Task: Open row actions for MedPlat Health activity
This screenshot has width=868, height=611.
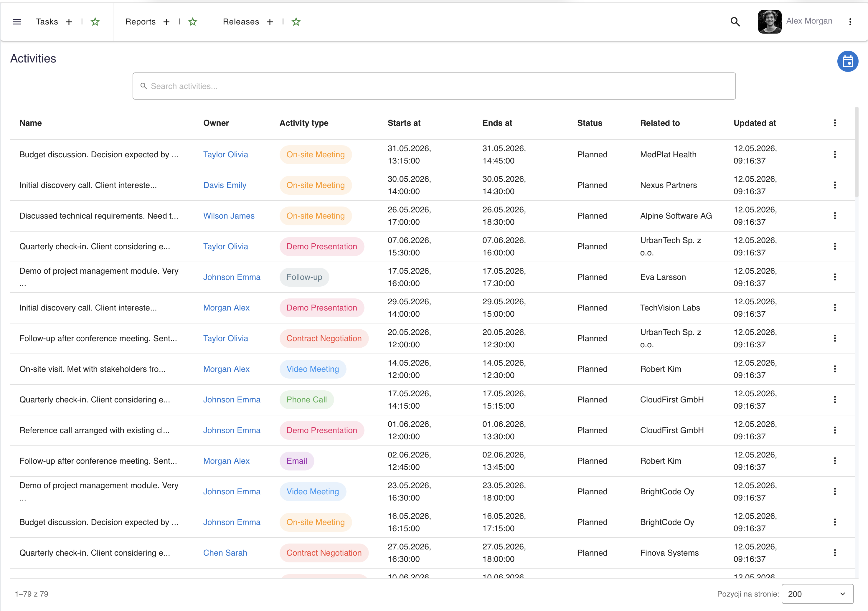Action: coord(835,154)
